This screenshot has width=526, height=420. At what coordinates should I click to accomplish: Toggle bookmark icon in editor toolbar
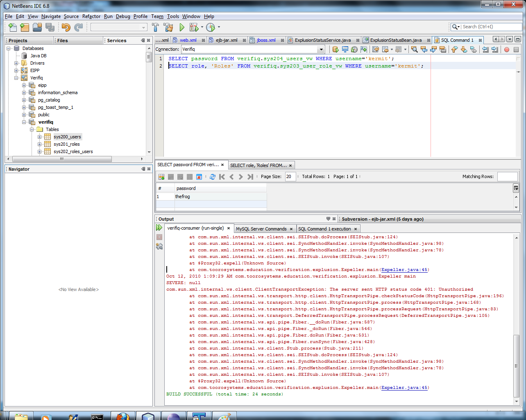click(x=474, y=50)
